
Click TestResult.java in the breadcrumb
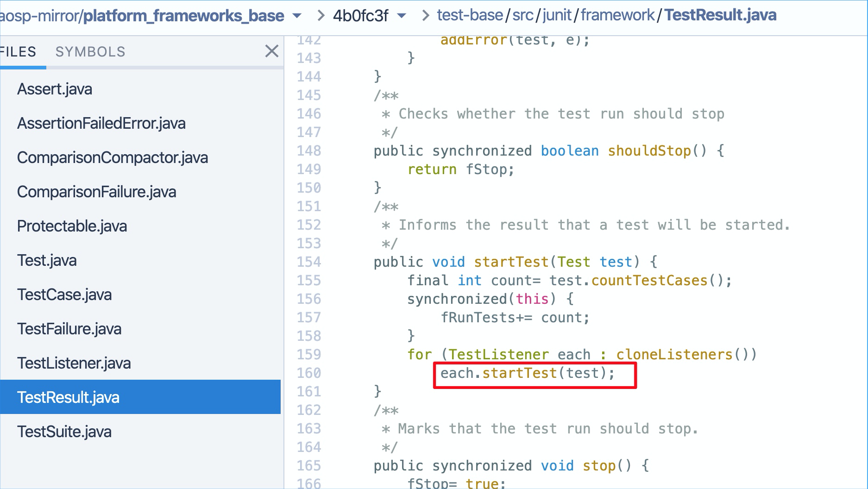(721, 15)
